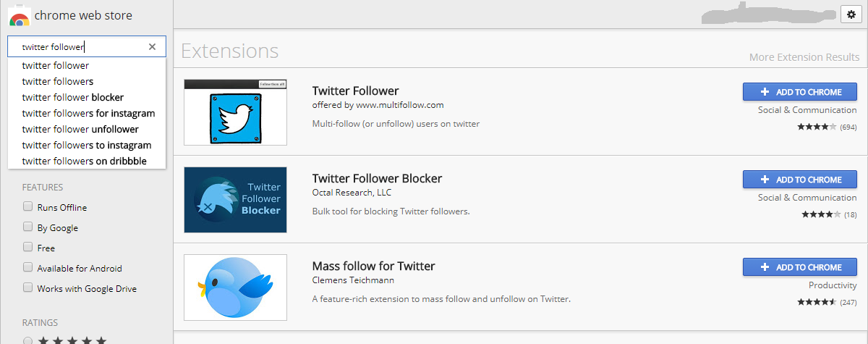Open More Extension Results link
Viewport: 868px width, 344px height.
804,57
